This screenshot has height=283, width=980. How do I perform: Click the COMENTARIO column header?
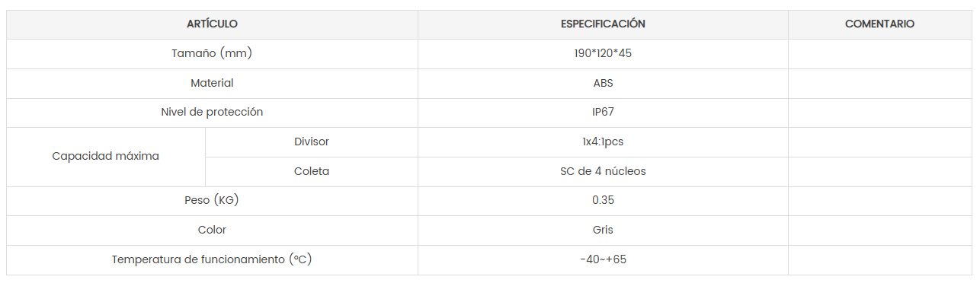click(879, 24)
